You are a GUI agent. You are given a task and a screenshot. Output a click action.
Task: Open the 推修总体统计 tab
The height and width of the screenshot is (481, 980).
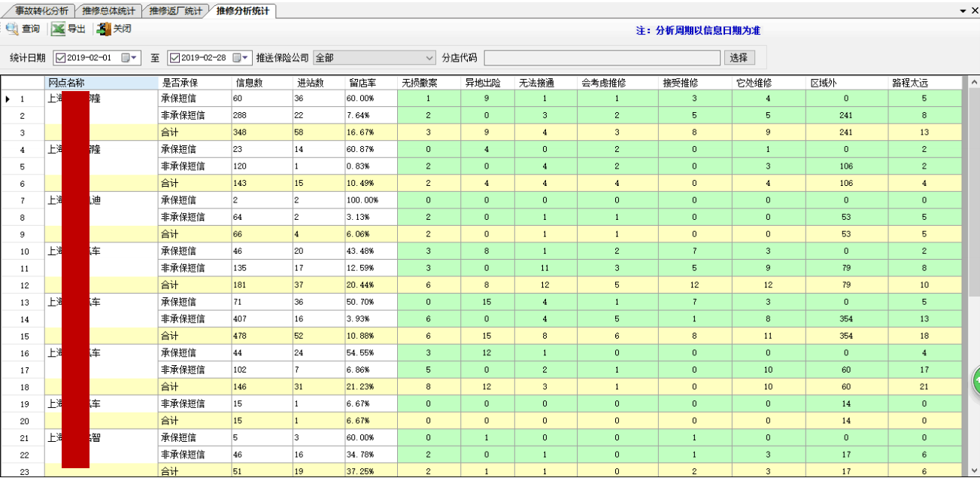108,11
